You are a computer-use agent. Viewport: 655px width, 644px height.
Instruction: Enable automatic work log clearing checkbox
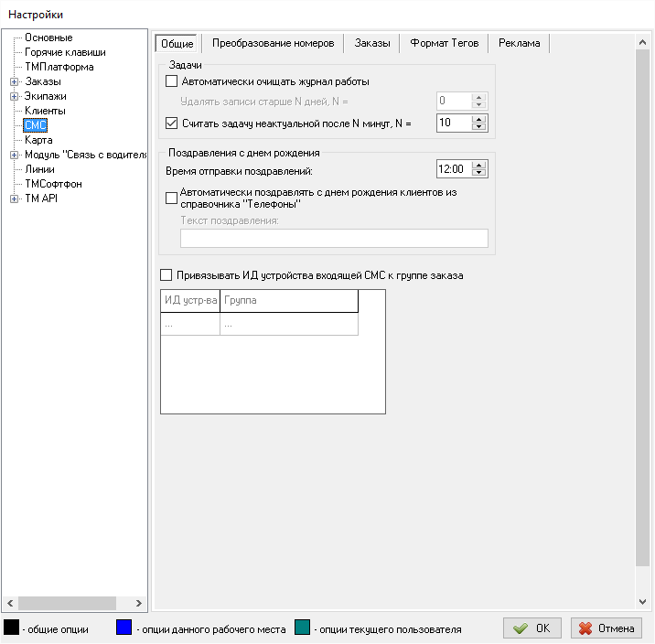point(172,81)
